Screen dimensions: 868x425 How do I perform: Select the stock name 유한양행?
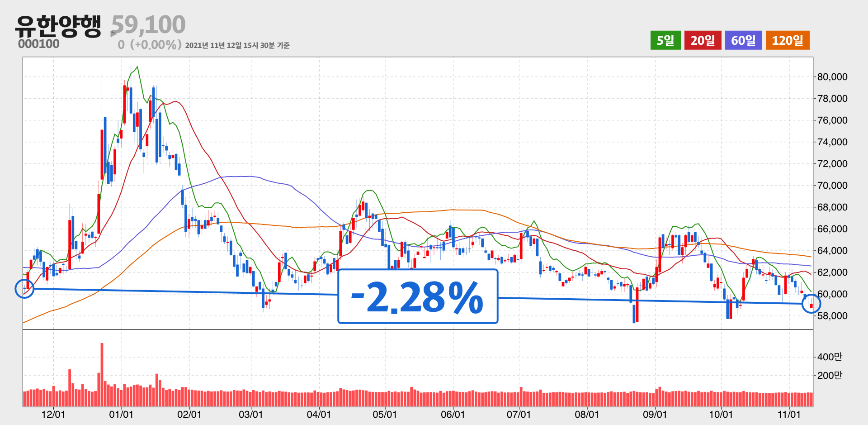(x=58, y=25)
